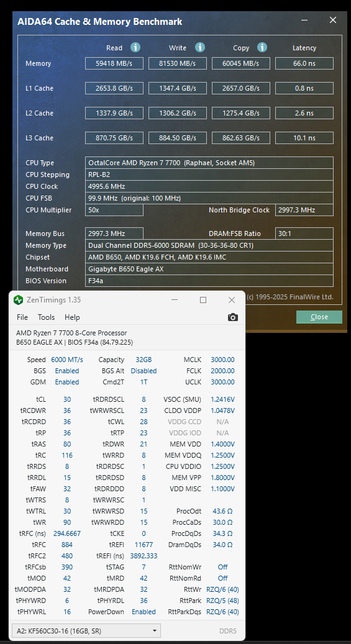This screenshot has width=351, height=644.
Task: Click the Read info icon
Action: click(x=135, y=47)
